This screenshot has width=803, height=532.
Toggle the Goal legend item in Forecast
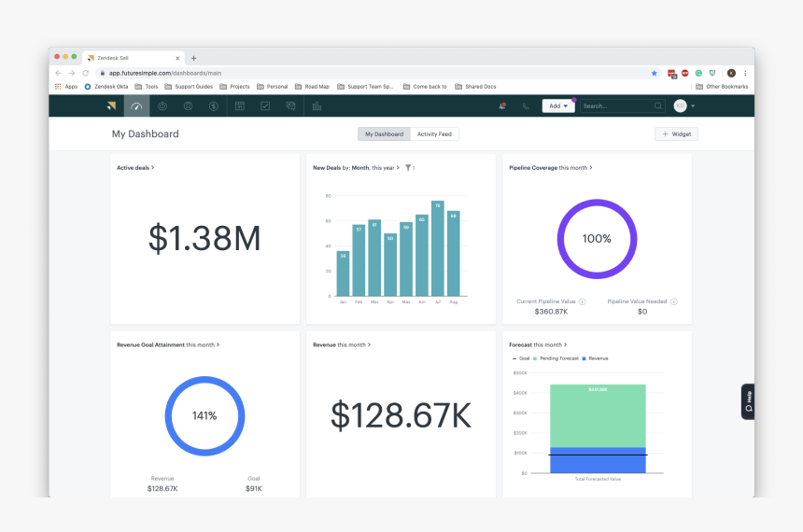521,358
